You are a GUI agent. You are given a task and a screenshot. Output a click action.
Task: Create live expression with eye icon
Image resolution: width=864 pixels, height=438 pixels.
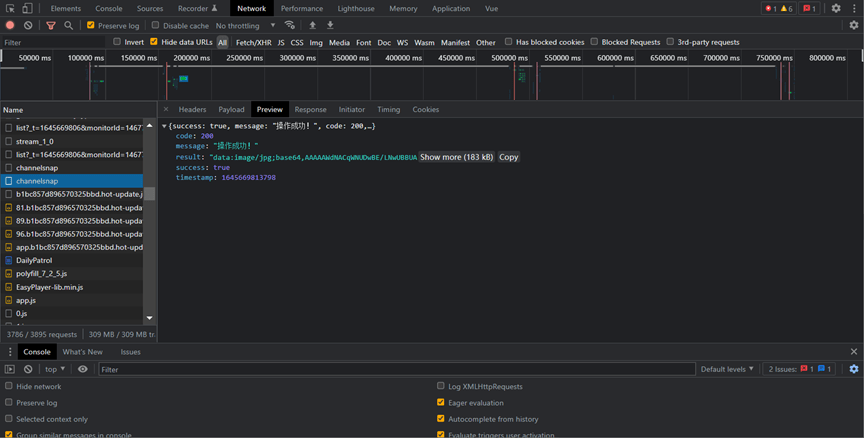tap(83, 369)
